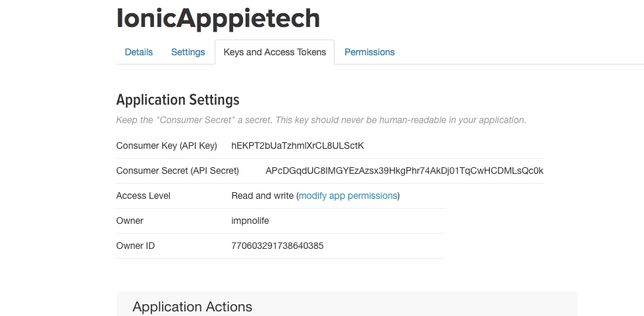This screenshot has height=316, width=644.
Task: Click the Owner ID number value
Action: [277, 246]
